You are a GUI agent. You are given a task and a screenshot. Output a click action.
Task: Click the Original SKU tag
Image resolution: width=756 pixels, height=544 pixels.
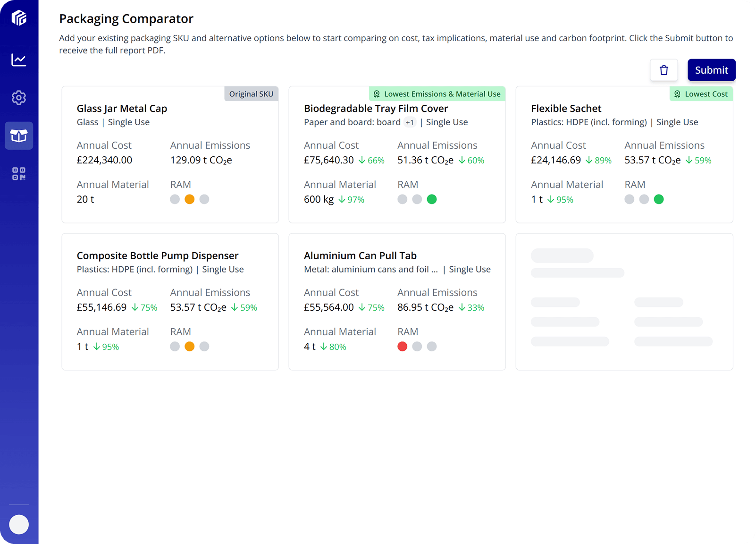251,94
